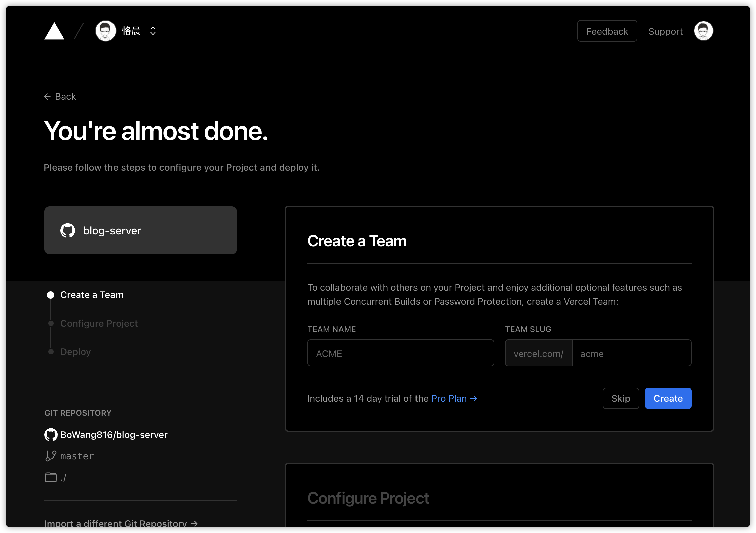Viewport: 756px width, 533px height.
Task: Select the master branch name
Action: click(x=77, y=456)
